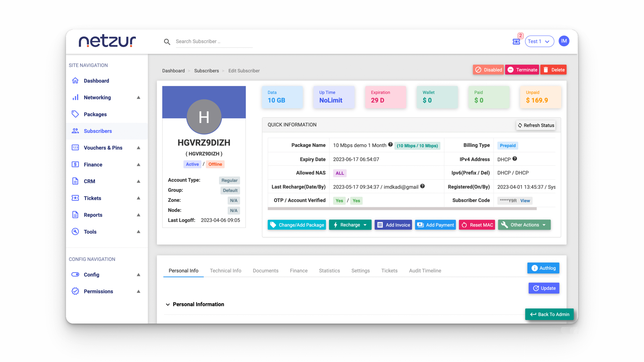Click the CRM document icon
644x362 pixels.
75,181
